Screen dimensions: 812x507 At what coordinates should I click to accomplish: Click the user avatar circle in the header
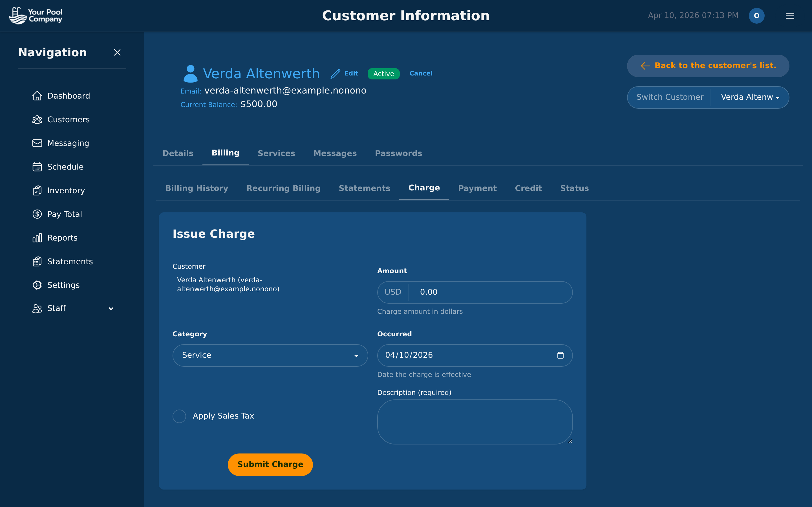[757, 15]
